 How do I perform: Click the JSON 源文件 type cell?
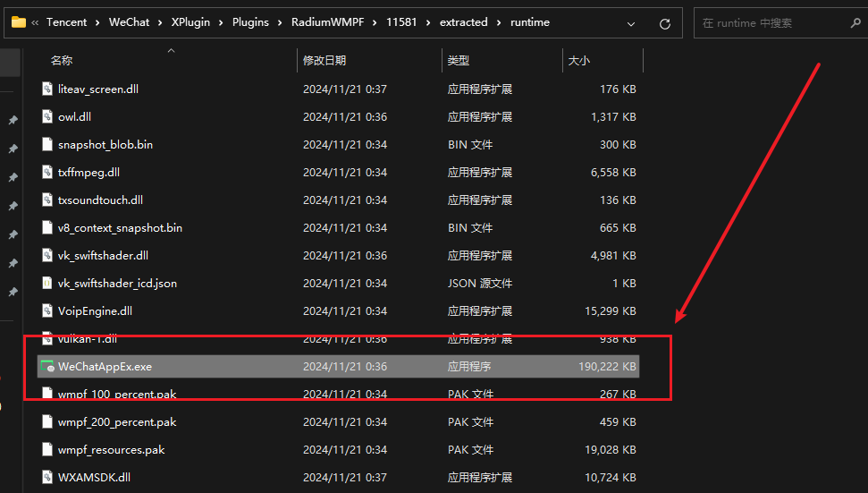(479, 283)
